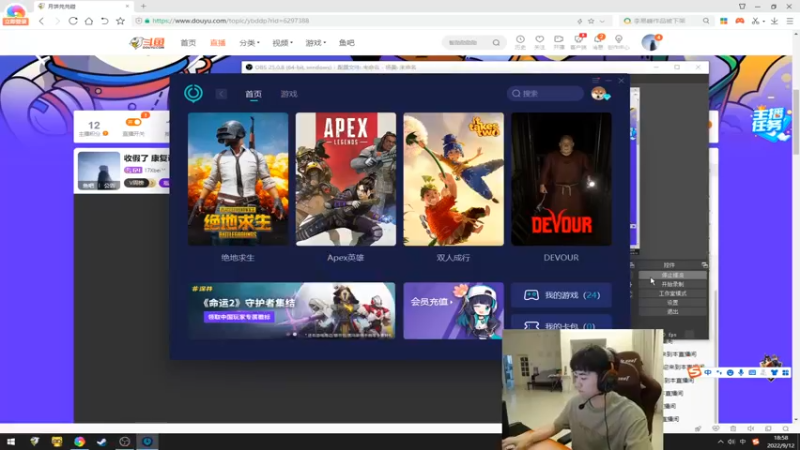Open Douyu header user avatar
The height and width of the screenshot is (450, 800).
[651, 42]
